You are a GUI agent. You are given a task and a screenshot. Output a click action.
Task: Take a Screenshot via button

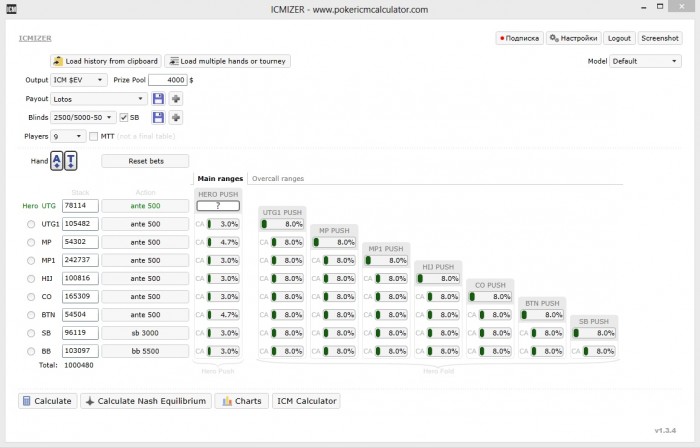tap(660, 38)
